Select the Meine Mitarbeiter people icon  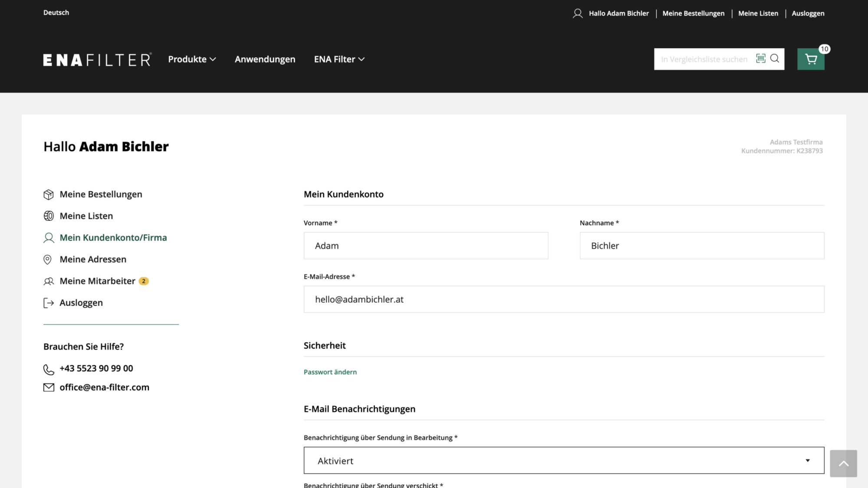coord(49,281)
